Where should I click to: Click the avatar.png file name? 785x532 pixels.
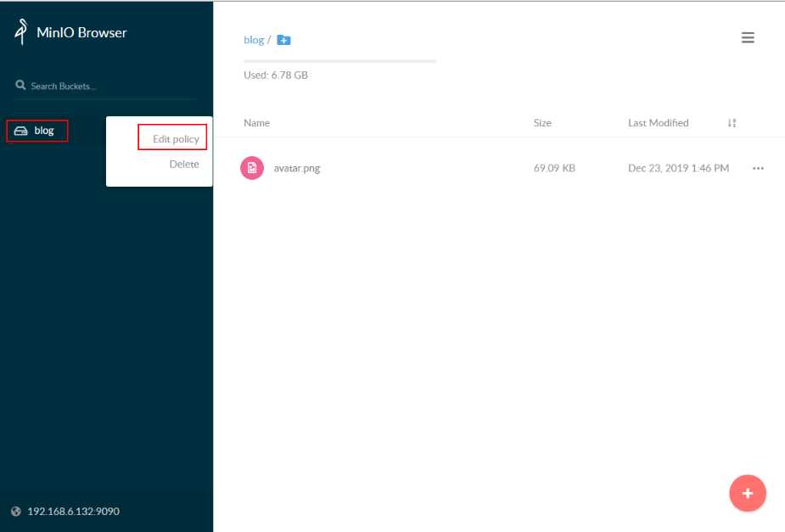297,168
